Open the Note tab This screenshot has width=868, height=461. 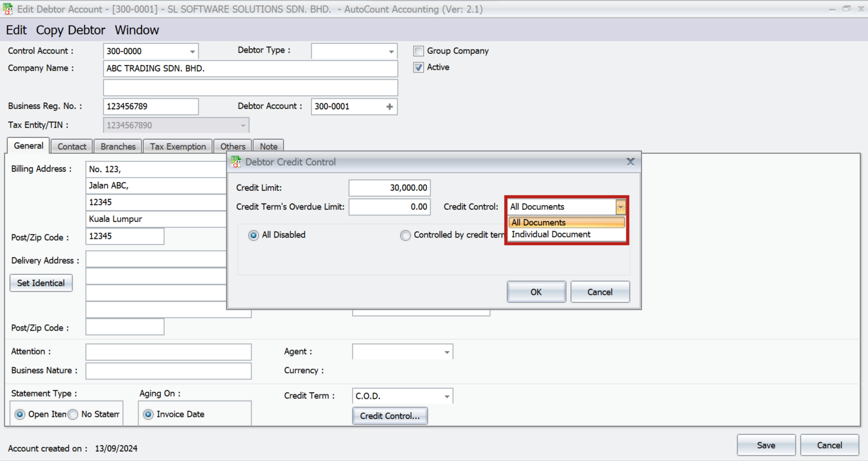[269, 147]
